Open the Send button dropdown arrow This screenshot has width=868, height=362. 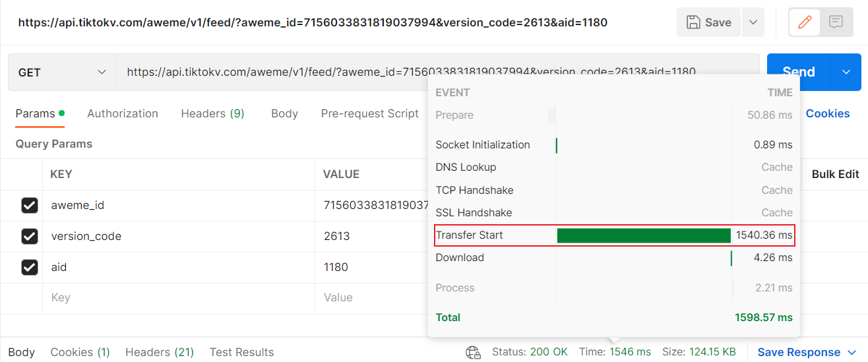pyautogui.click(x=846, y=72)
